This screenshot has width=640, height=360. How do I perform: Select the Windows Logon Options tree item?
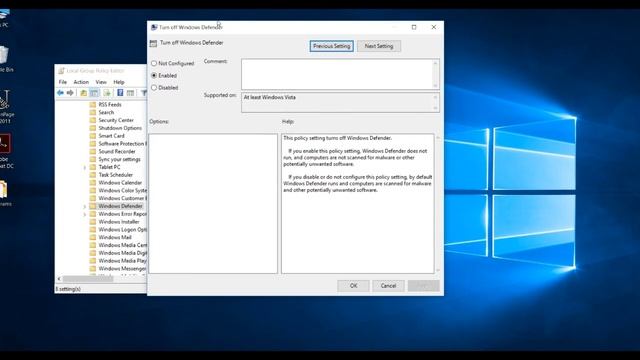(122, 229)
